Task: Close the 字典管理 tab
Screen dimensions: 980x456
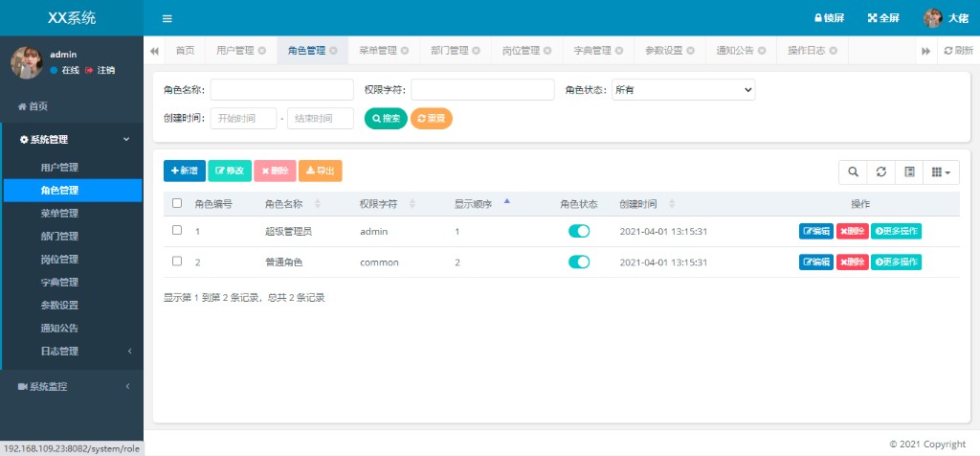Action: click(619, 51)
